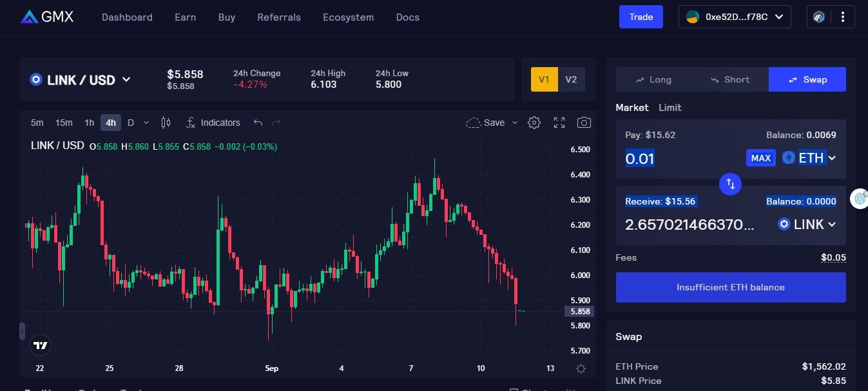Open the Indicators fx tool

point(213,123)
